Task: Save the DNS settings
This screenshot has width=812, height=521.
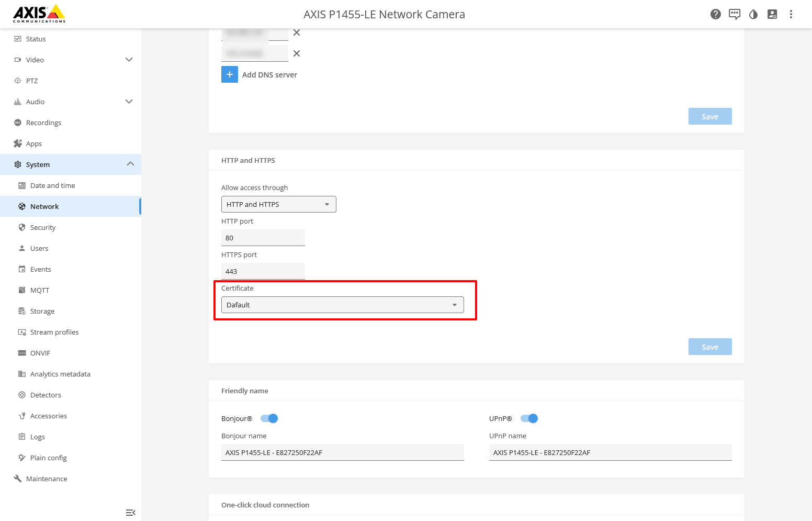Action: pyautogui.click(x=710, y=116)
